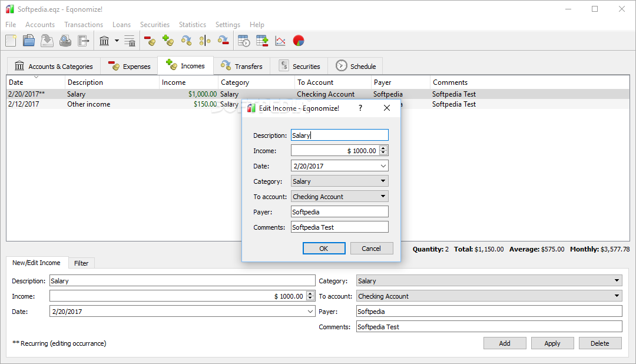Sort by the Comments column header
Screen dimensions: 636x364
pyautogui.click(x=529, y=82)
